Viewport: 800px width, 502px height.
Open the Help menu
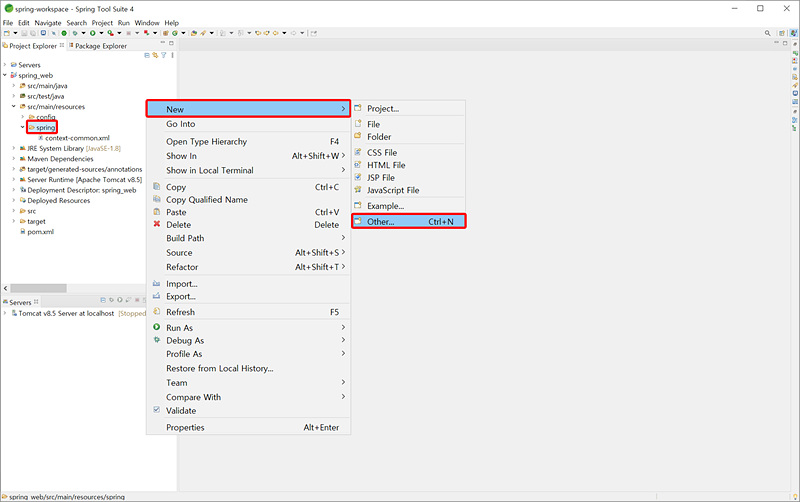click(x=171, y=23)
